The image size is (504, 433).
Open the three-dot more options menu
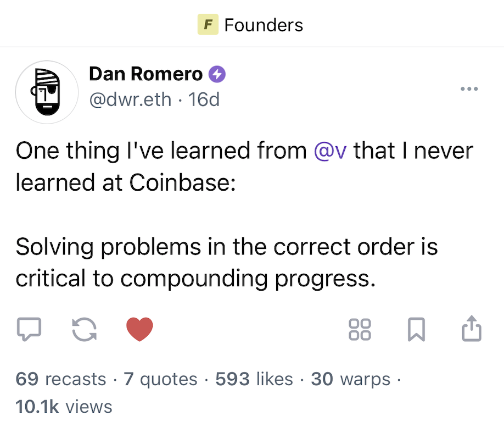click(x=469, y=89)
